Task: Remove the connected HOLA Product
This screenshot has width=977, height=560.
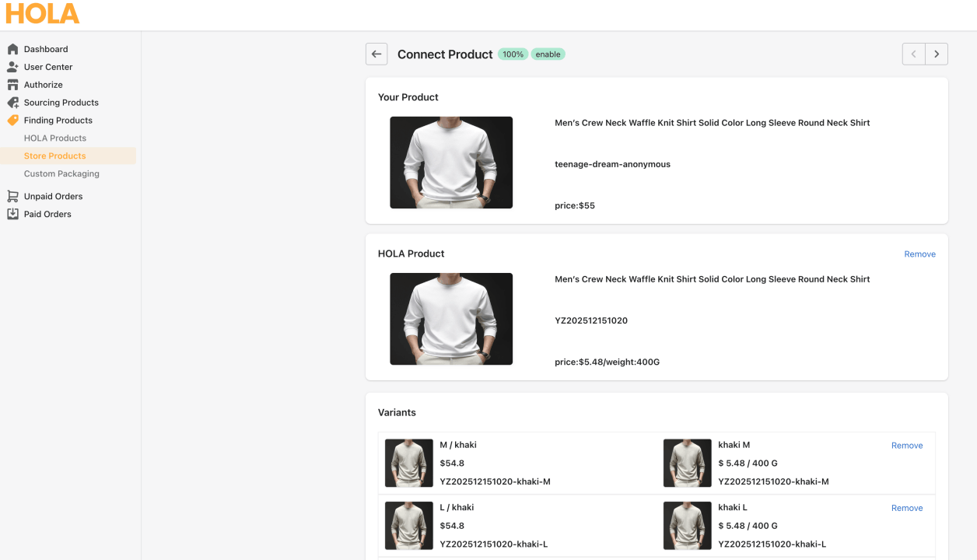Action: tap(919, 254)
